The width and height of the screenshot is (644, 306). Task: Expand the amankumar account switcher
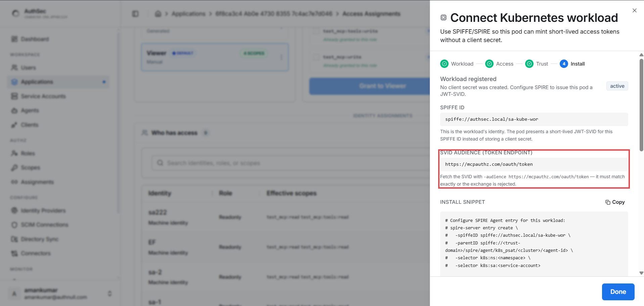(109, 294)
